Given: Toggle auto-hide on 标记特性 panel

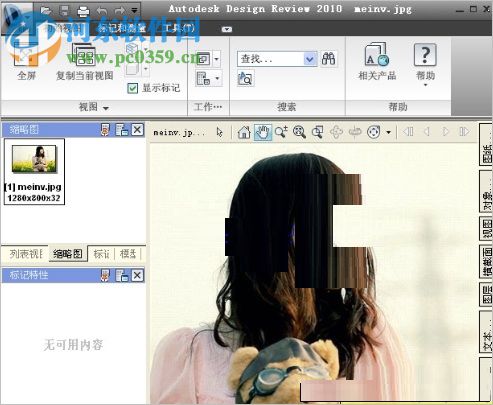Looking at the screenshot, I should (121, 275).
